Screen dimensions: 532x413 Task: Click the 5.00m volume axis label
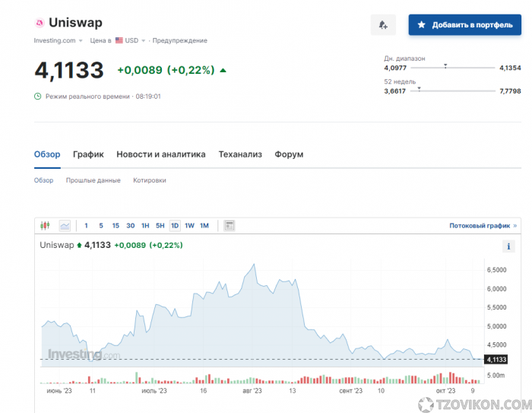click(x=496, y=375)
